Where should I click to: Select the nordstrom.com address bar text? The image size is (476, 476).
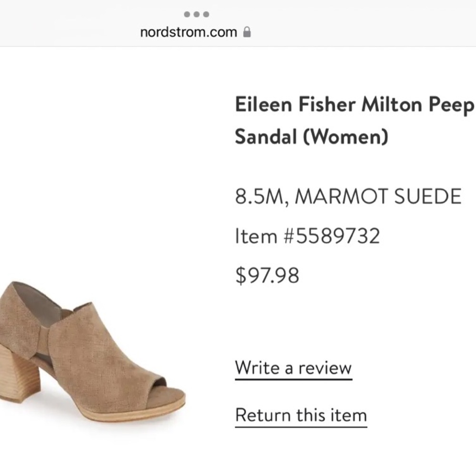pyautogui.click(x=188, y=32)
